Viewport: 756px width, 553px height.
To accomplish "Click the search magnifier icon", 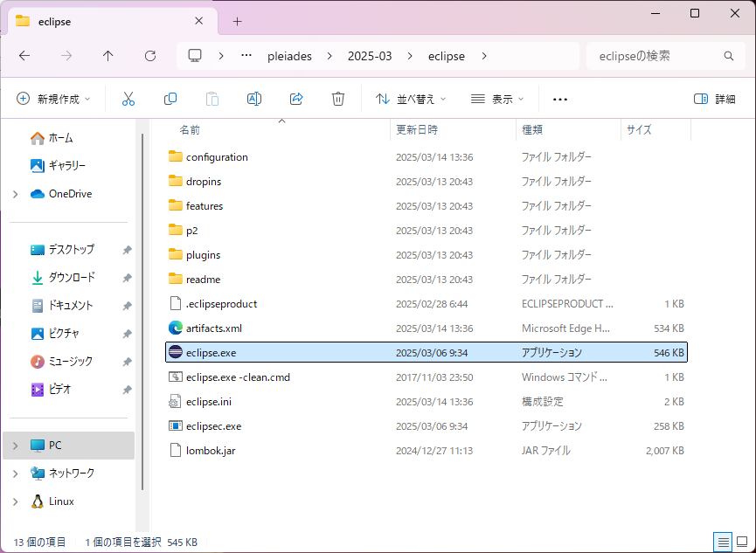I will click(x=729, y=56).
